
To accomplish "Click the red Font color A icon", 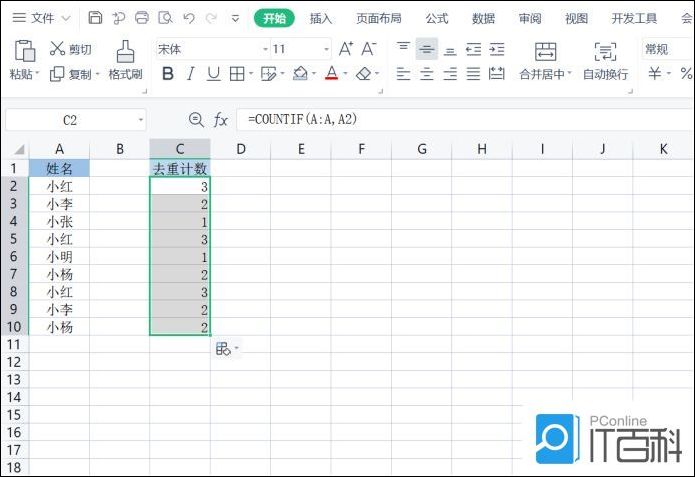I will point(332,73).
